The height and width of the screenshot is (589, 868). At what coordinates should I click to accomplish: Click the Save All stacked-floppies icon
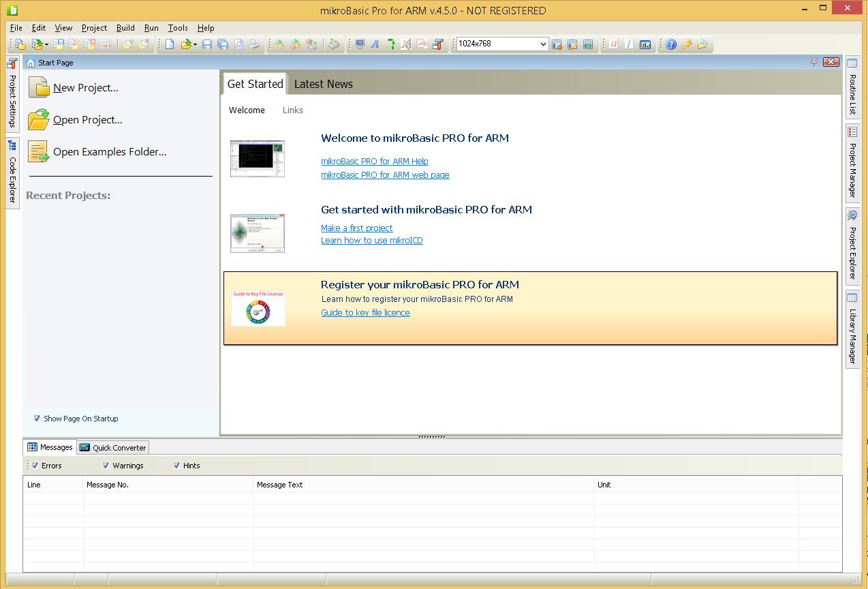point(223,44)
